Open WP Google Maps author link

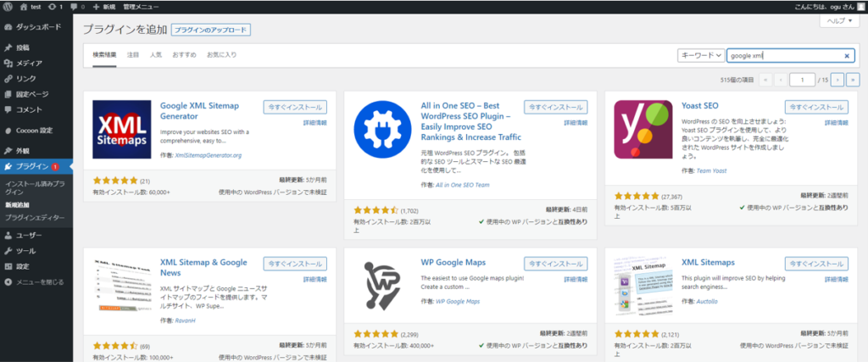458,302
